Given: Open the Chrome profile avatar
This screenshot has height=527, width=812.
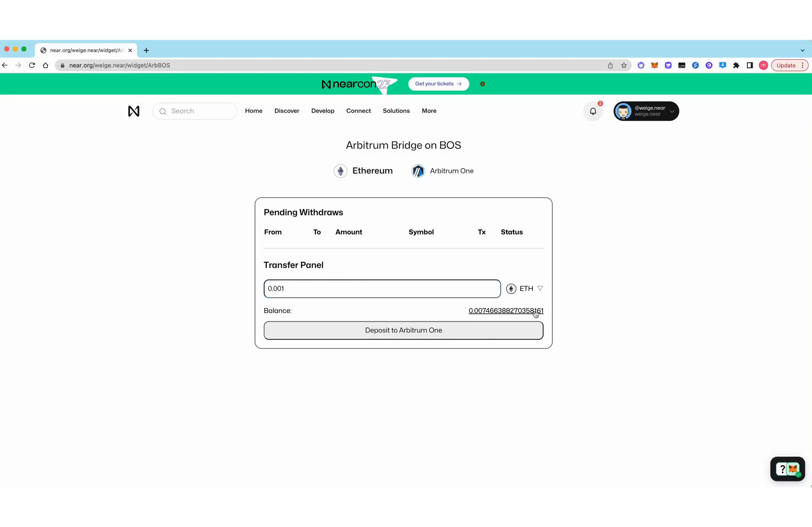Looking at the screenshot, I should pyautogui.click(x=763, y=65).
